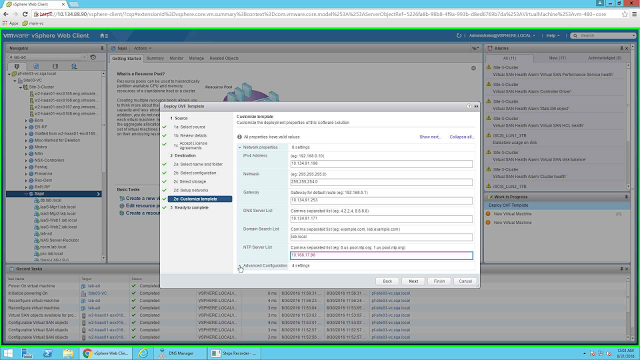This screenshot has height=360, width=640.
Task: Click the Cancel button
Action: click(465, 281)
